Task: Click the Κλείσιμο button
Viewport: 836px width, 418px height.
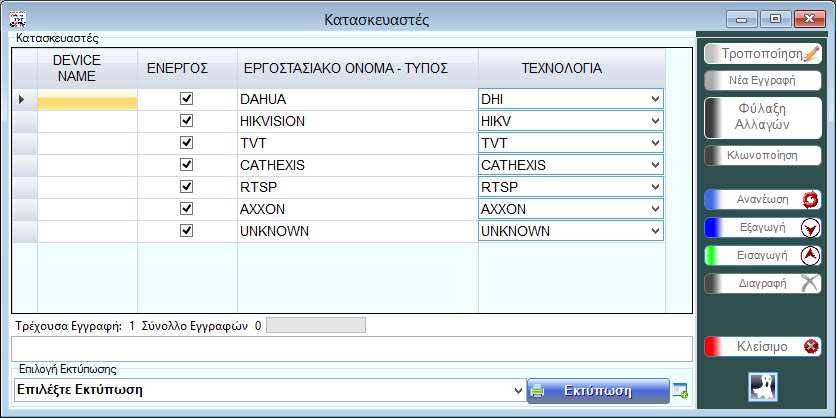Action: click(x=762, y=346)
